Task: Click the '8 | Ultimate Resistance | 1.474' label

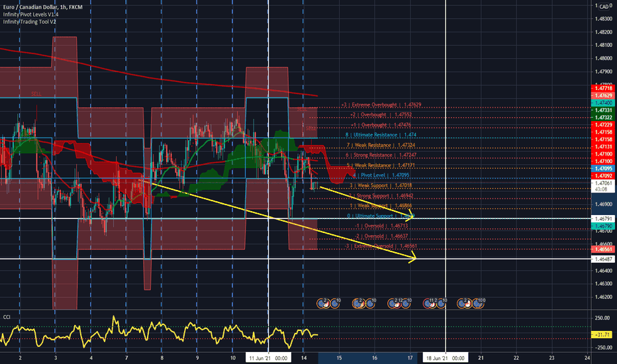Action: [381, 134]
